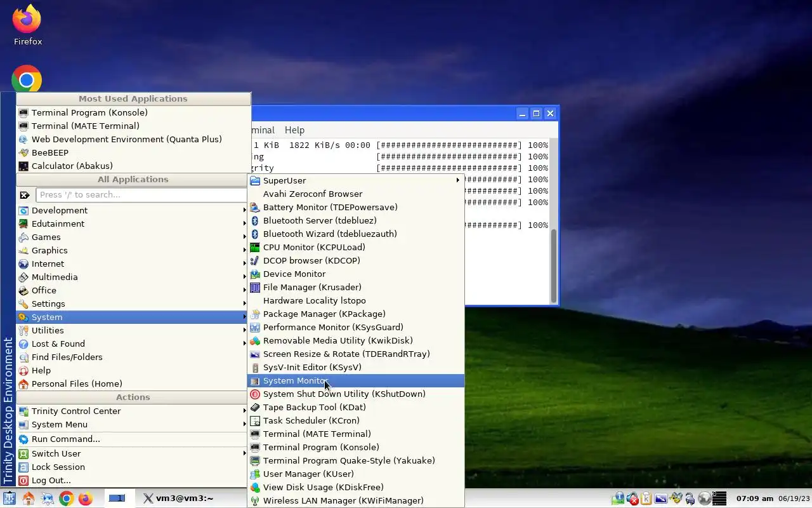Click the SuperUser folder icon
Image resolution: width=812 pixels, height=508 pixels.
point(255,180)
